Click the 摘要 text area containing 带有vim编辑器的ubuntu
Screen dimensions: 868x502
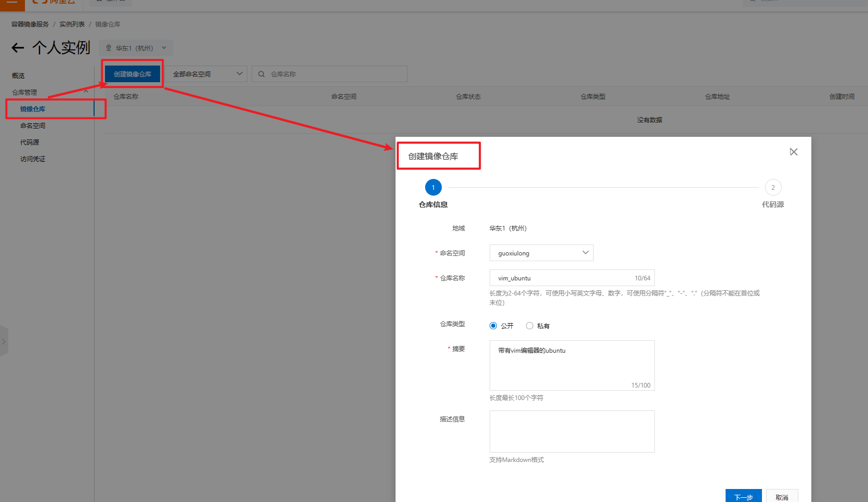pos(572,365)
